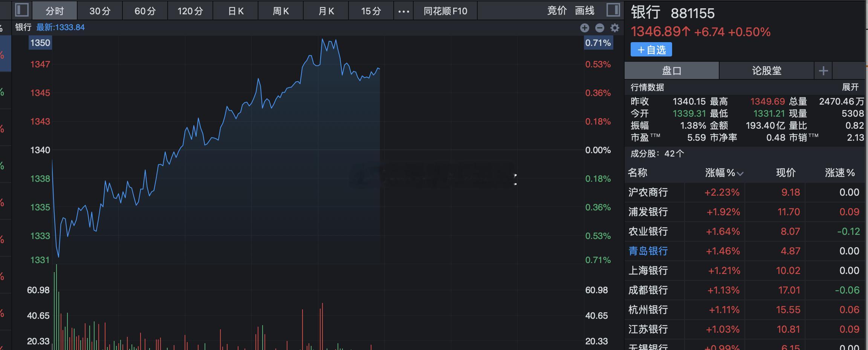Open chart settings gear icon
Viewport: 868px width, 350px height.
click(x=615, y=27)
